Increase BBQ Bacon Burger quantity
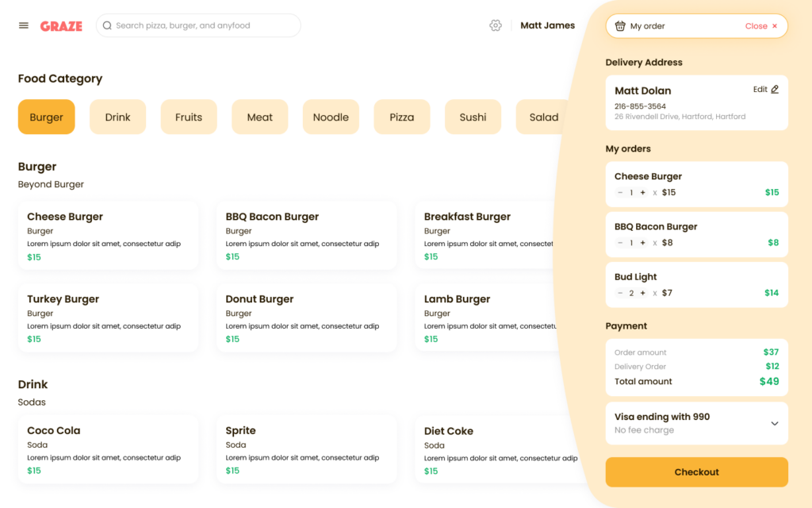Screen dimensions: 812x508 click(x=641, y=242)
